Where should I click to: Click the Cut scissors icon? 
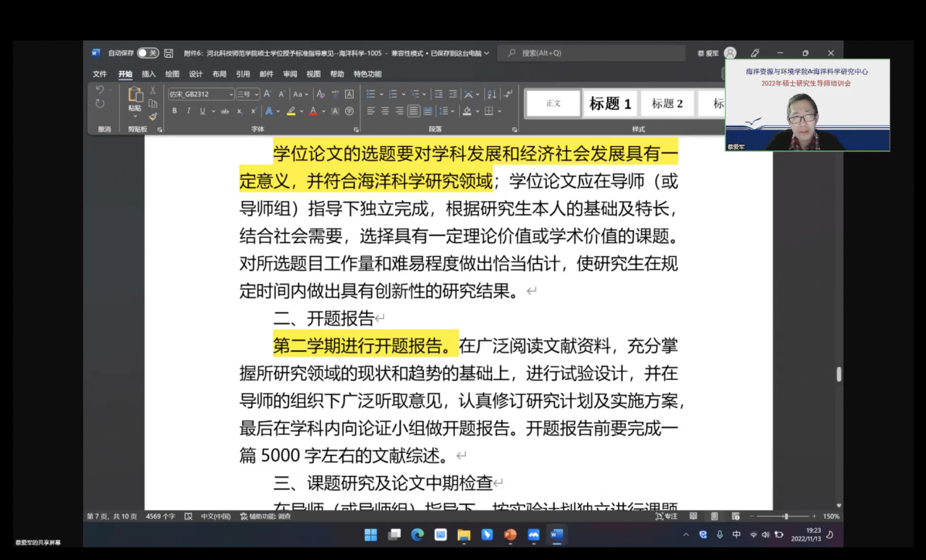coord(153,90)
